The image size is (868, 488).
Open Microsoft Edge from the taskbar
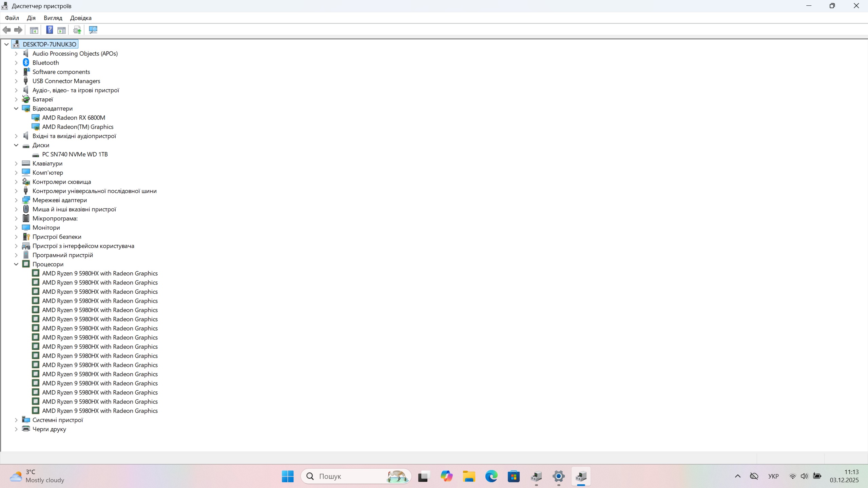(491, 476)
